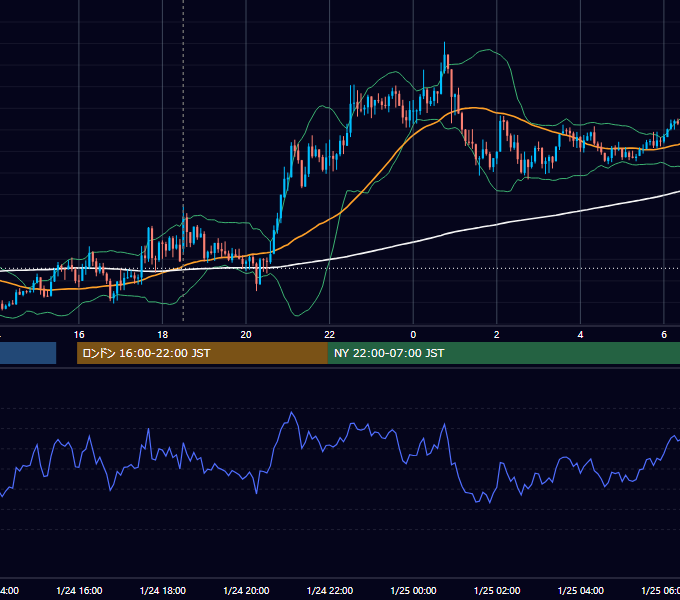
Task: Click the '1/24 18:00' time label
Action: tap(163, 590)
